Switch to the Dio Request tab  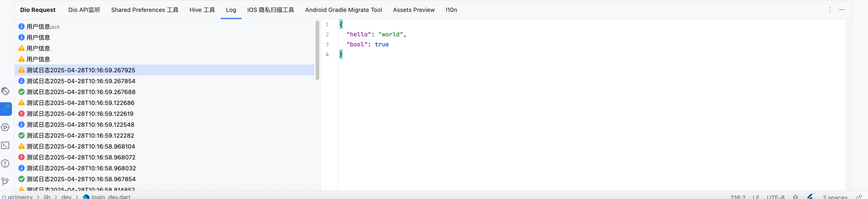38,10
